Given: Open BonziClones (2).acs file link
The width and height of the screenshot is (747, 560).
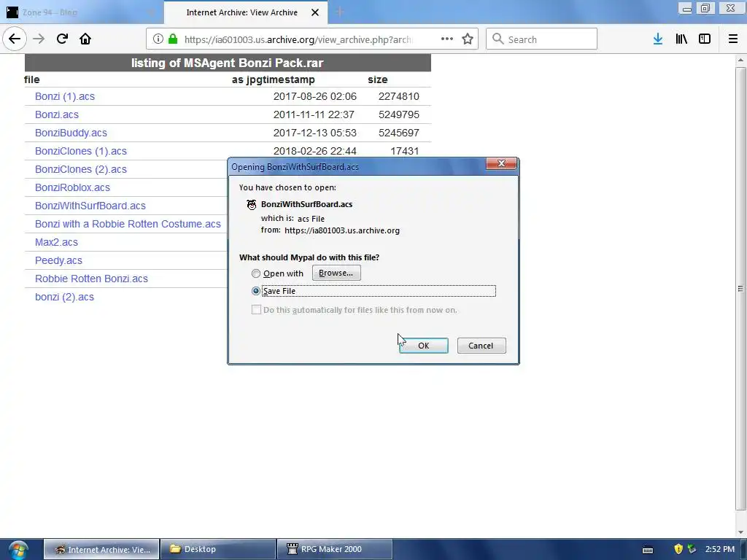Looking at the screenshot, I should 81,169.
